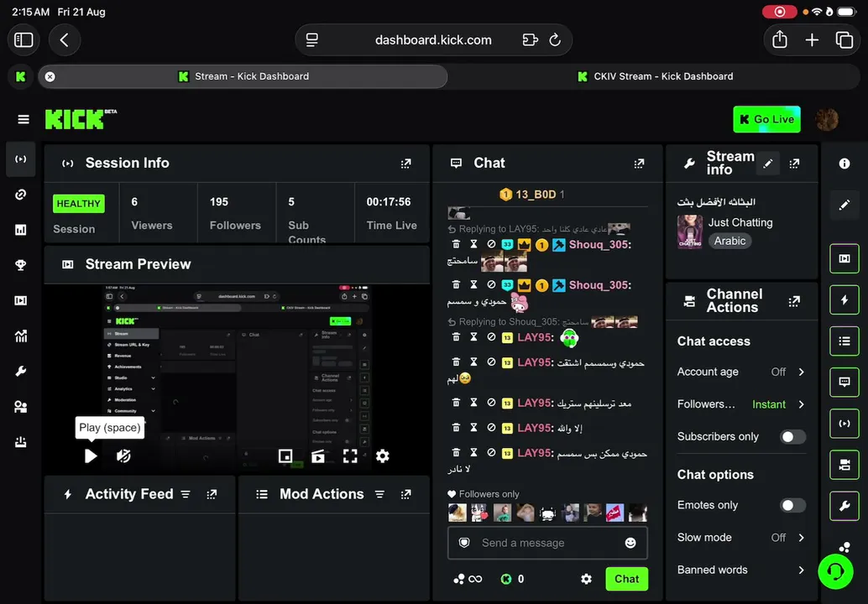Open Community people icon in left sidebar
Image resolution: width=868 pixels, height=604 pixels.
20,407
